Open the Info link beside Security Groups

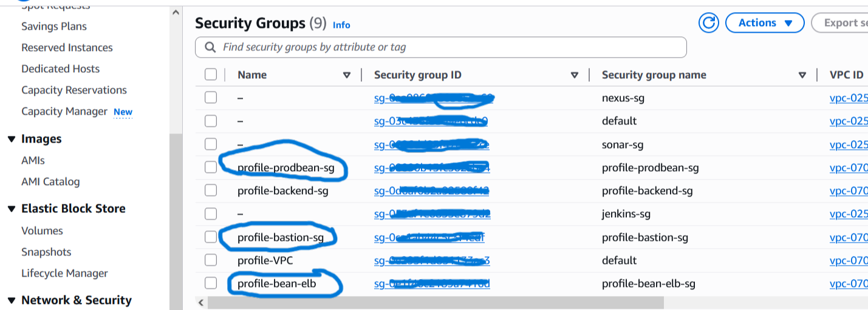click(341, 25)
